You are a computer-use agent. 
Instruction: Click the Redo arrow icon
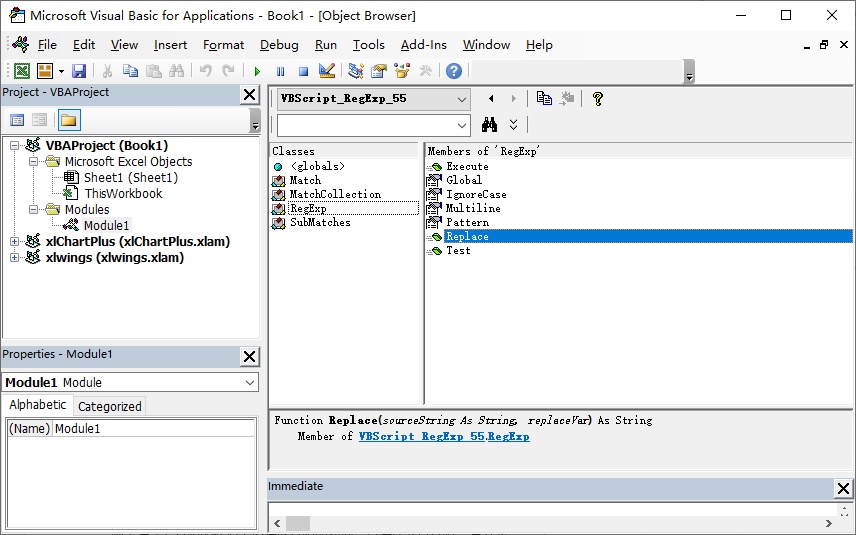[x=228, y=71]
